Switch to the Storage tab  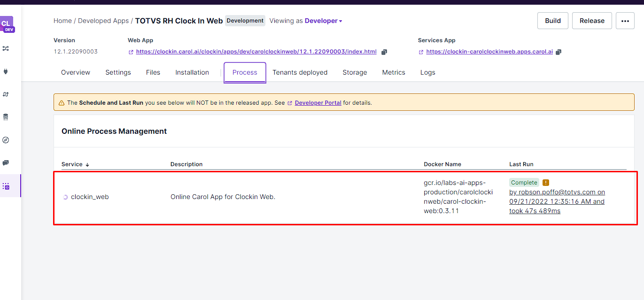pos(355,72)
